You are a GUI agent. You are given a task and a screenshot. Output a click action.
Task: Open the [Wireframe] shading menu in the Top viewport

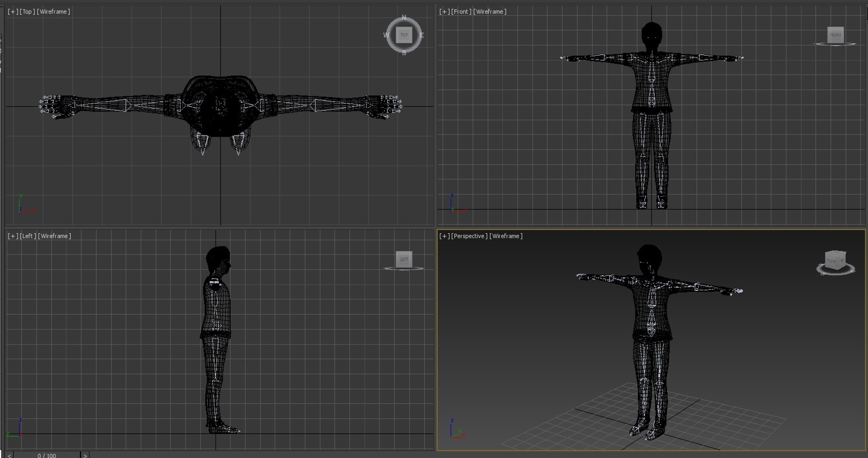(x=53, y=11)
